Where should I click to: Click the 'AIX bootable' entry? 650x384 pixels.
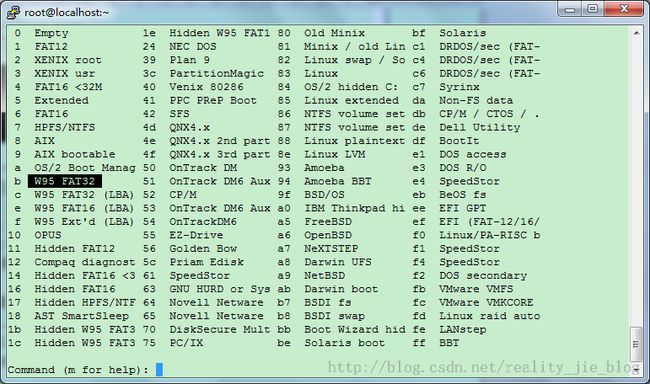pos(75,154)
